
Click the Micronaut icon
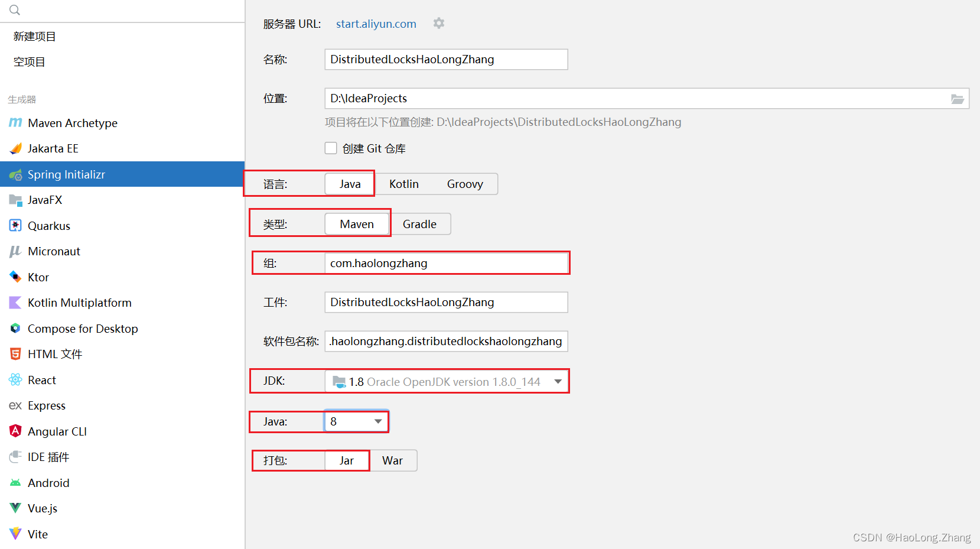[15, 251]
